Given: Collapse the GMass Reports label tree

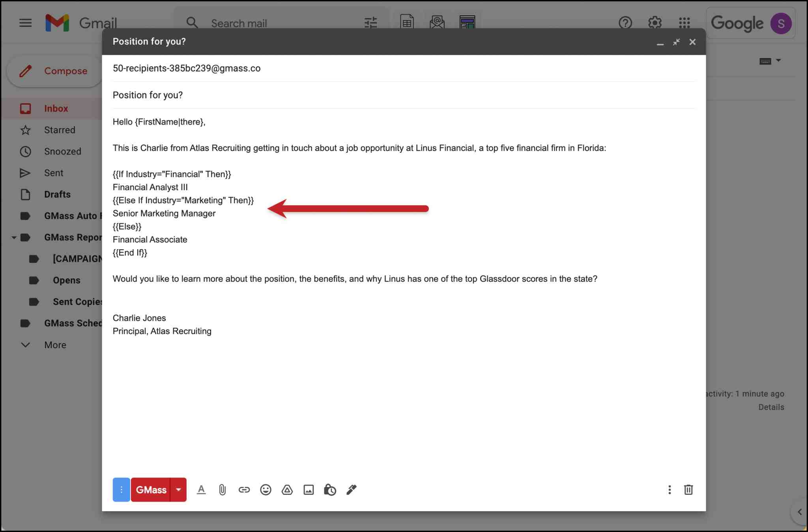Looking at the screenshot, I should click(14, 237).
